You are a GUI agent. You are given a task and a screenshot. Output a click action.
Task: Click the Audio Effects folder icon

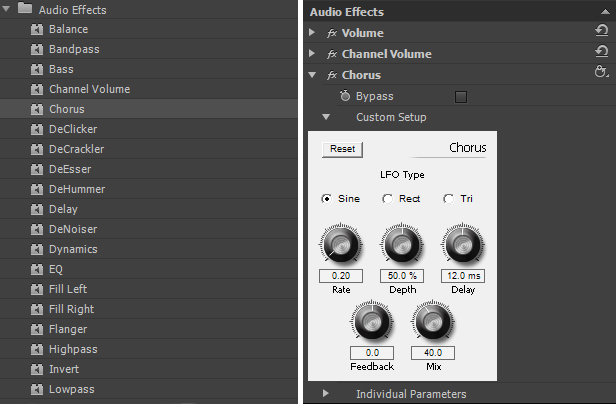26,9
